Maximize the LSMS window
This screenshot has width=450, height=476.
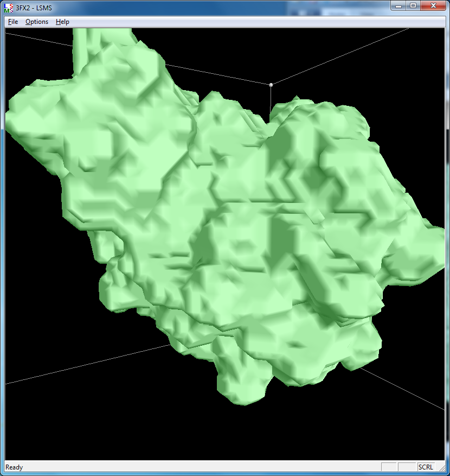[413, 5]
